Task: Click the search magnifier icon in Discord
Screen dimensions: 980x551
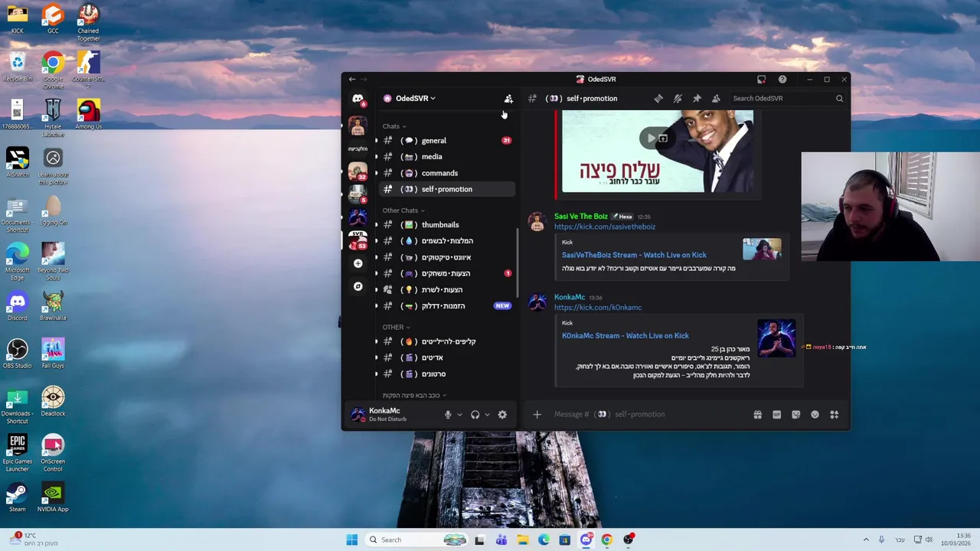Action: (839, 99)
